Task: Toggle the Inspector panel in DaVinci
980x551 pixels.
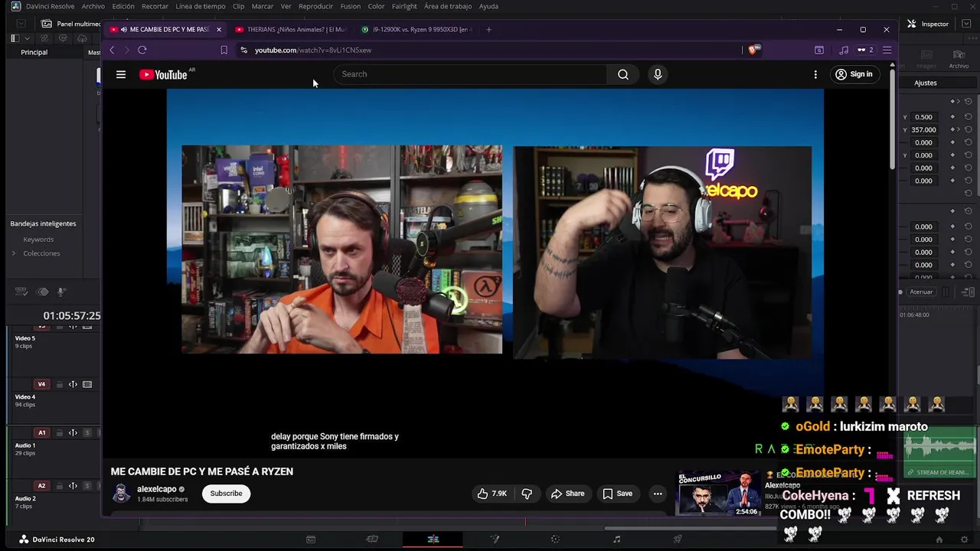Action: tap(928, 24)
